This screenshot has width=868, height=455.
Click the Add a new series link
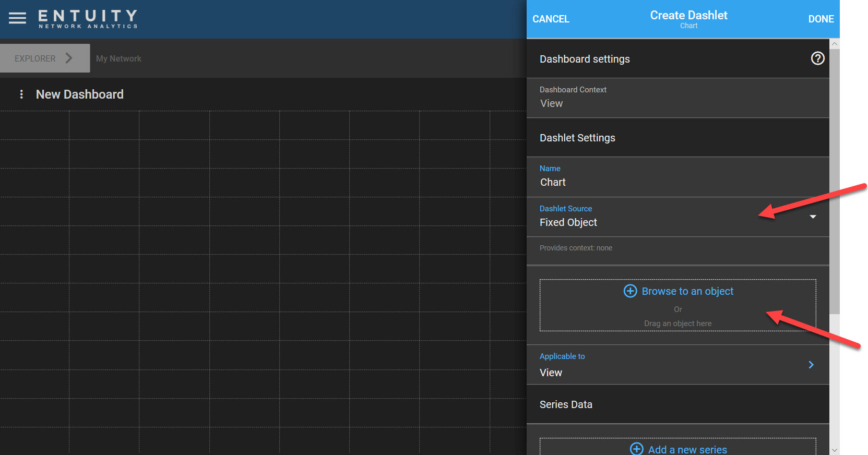coord(687,449)
